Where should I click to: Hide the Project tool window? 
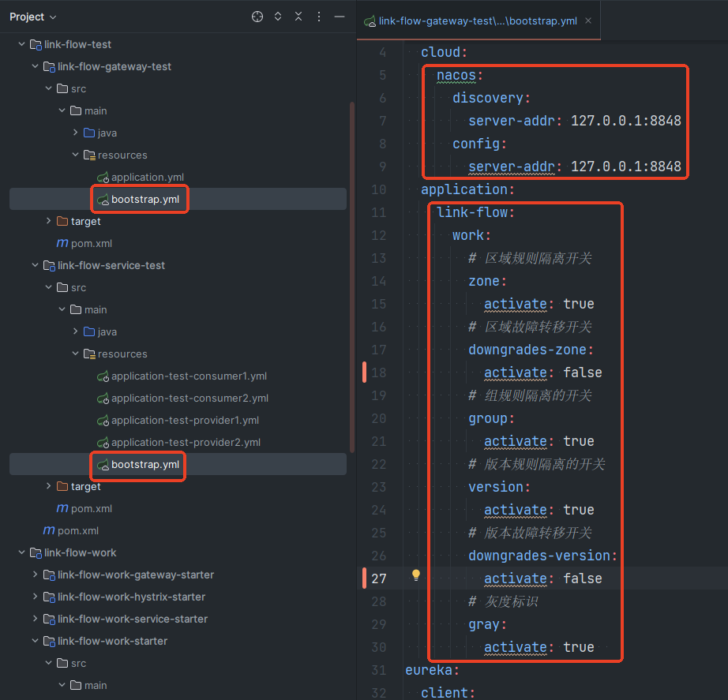click(340, 17)
